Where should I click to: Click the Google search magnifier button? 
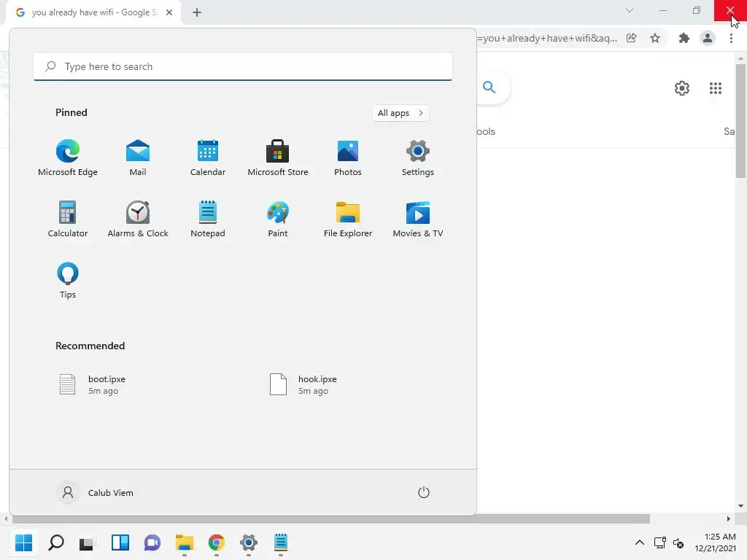click(x=489, y=87)
